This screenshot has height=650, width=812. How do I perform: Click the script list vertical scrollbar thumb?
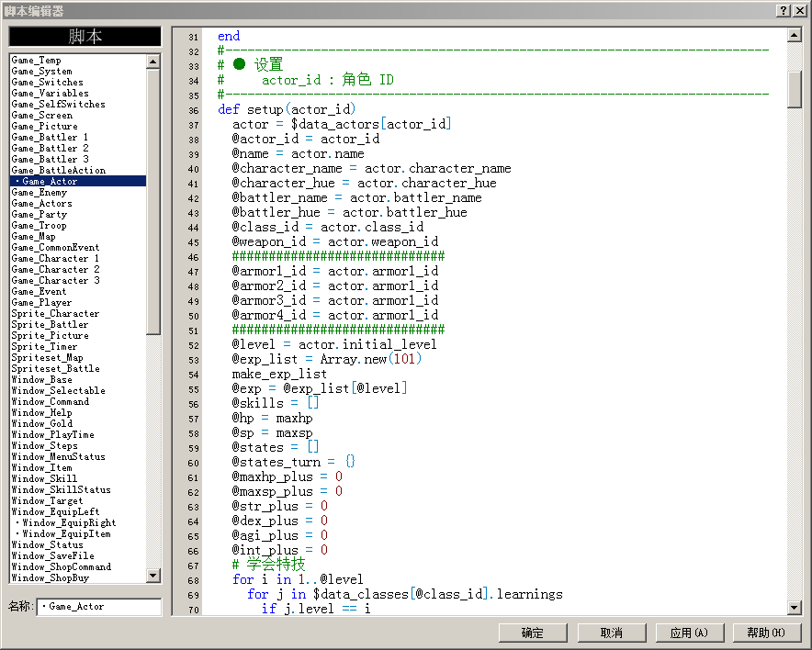[x=152, y=202]
